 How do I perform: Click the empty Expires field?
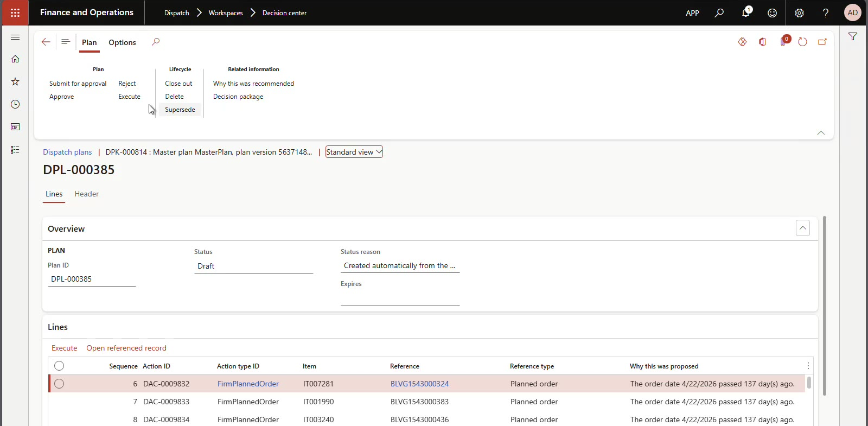(x=400, y=298)
